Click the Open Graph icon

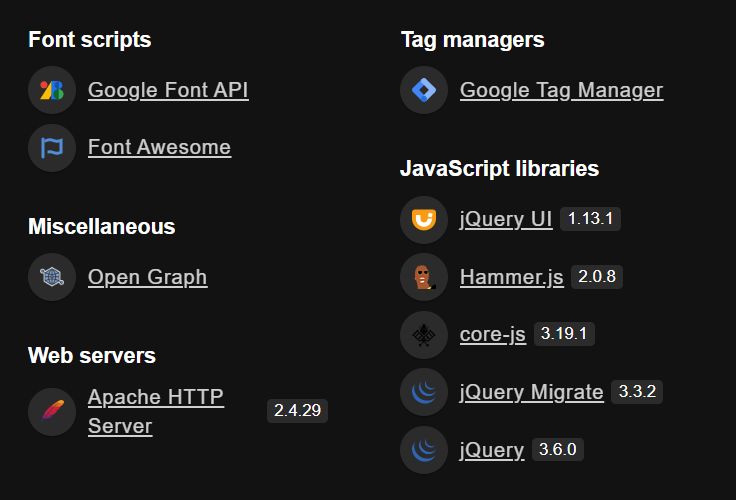click(x=52, y=277)
